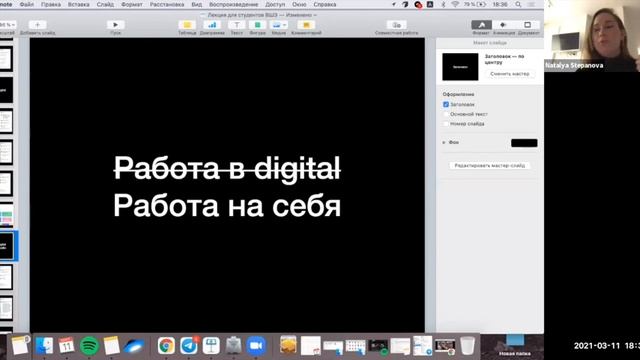Insert a chart via Диаграмма icon

212,25
